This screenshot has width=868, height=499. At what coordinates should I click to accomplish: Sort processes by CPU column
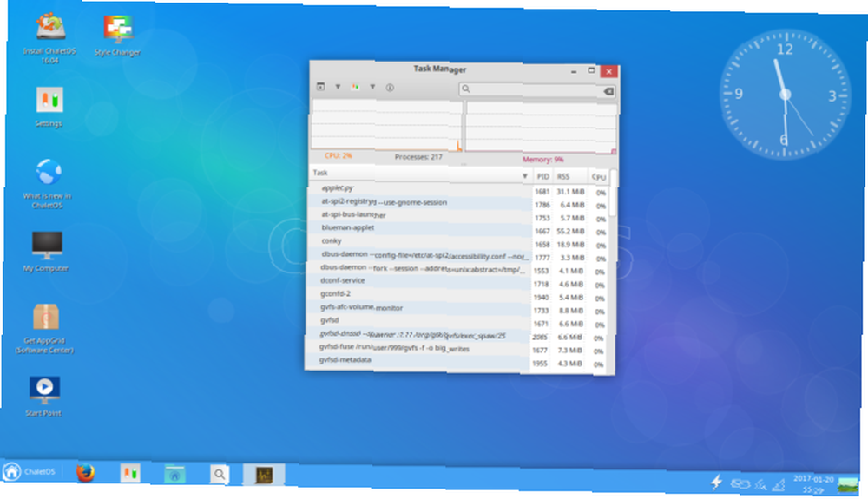pos(598,177)
